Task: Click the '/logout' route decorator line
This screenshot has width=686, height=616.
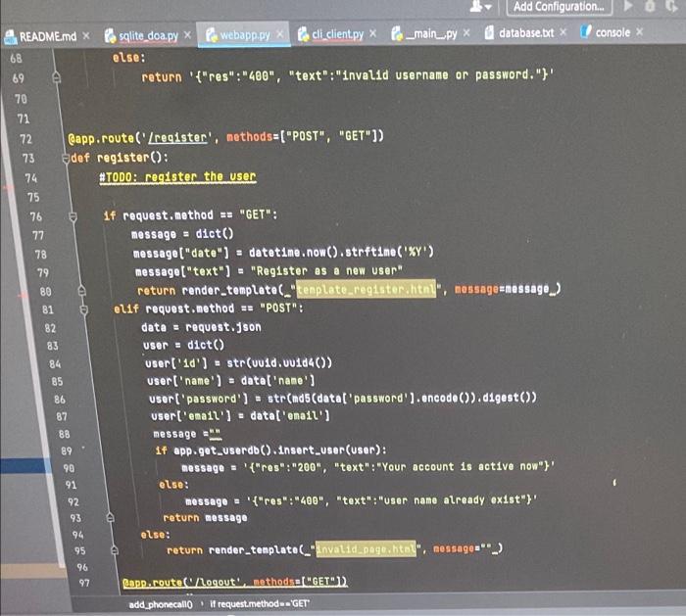Action: pos(235,582)
